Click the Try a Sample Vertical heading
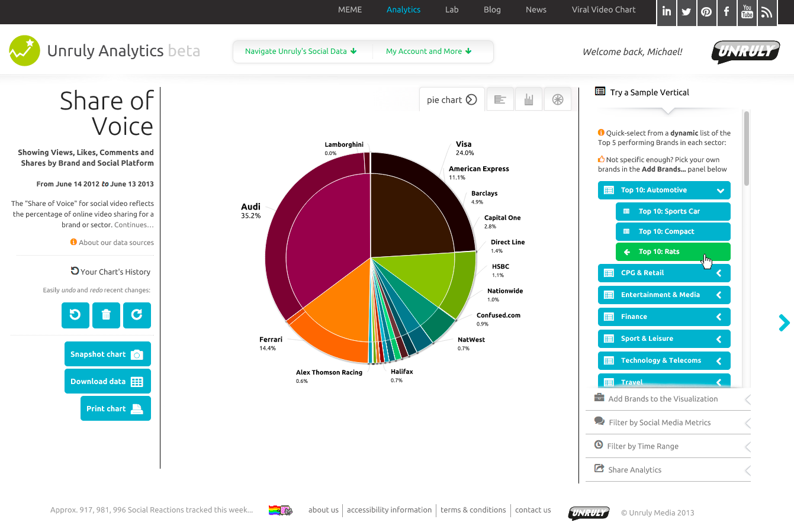 pos(650,92)
